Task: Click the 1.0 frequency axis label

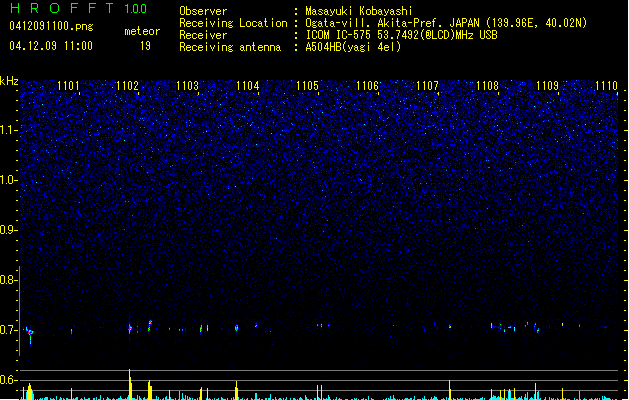Action: [9, 180]
